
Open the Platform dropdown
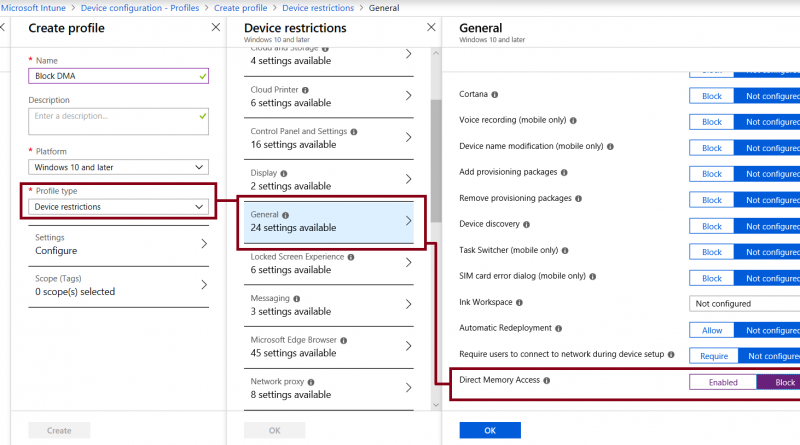pos(118,167)
